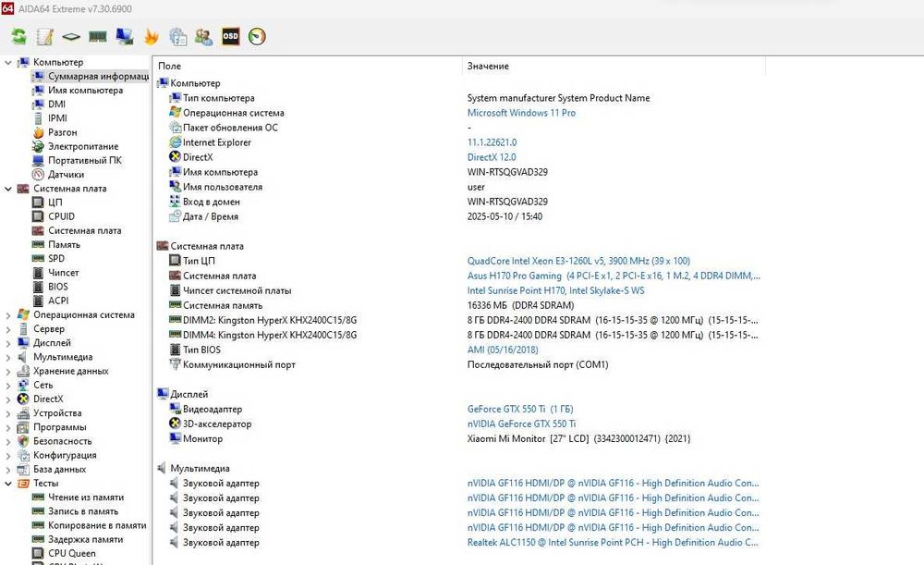Select Суммарная информация in the tree
Image resolution: width=924 pixels, height=565 pixels.
91,76
